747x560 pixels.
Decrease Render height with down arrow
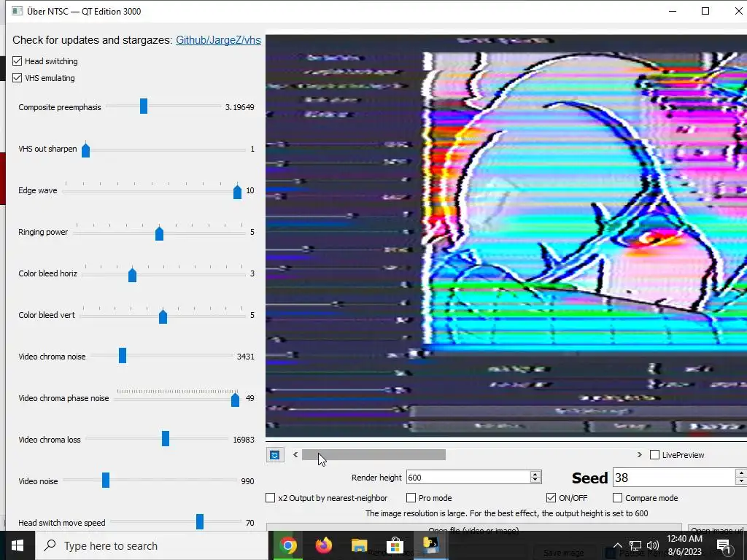[535, 481]
